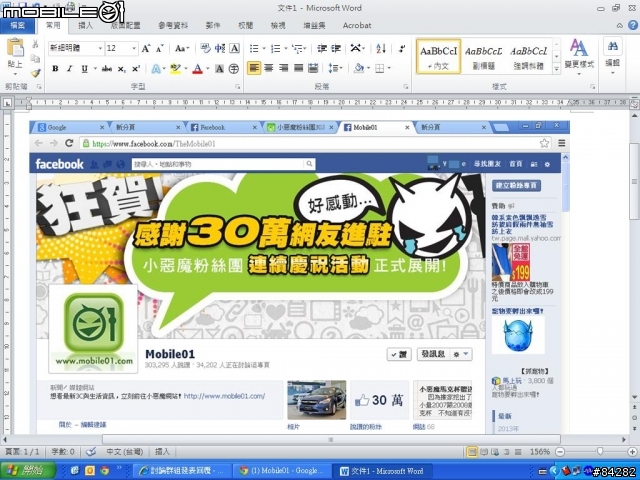Select Align Left paragraph alignment
The width and height of the screenshot is (640, 480).
(254, 68)
